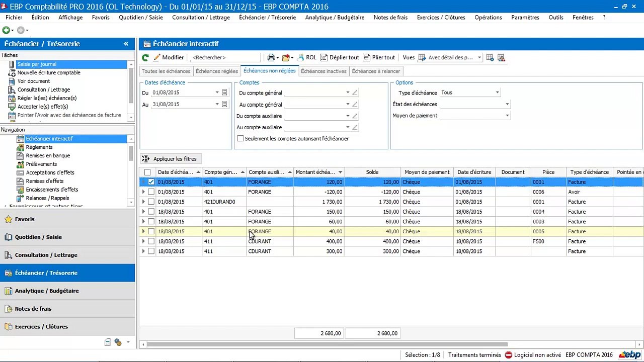Open the Échéances à relancer tab
Screen dimensions: 644x362
[x=376, y=71]
